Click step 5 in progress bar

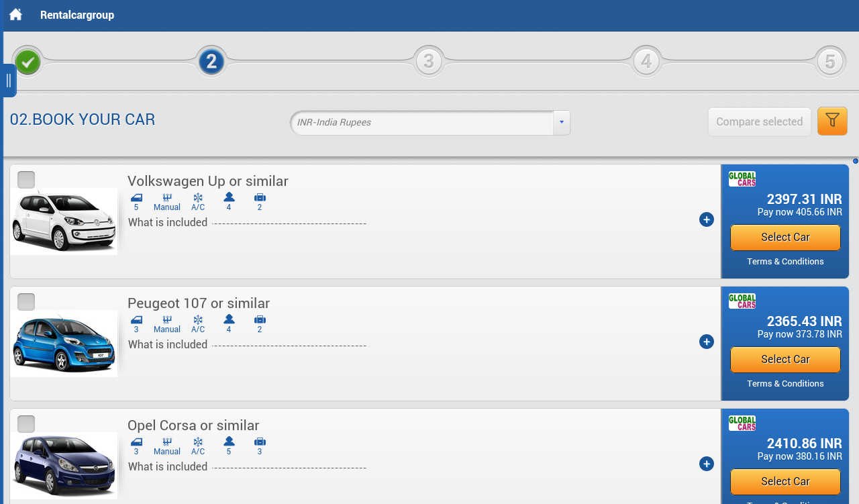click(830, 62)
